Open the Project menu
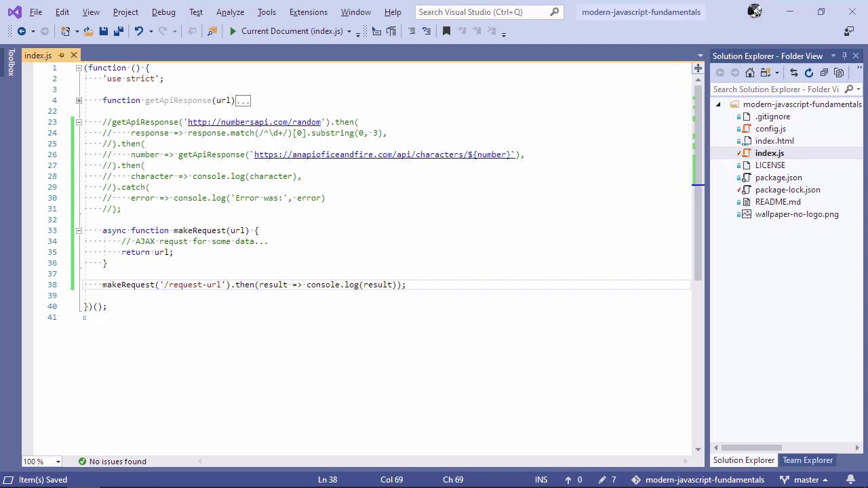The width and height of the screenshot is (868, 488). coord(125,12)
